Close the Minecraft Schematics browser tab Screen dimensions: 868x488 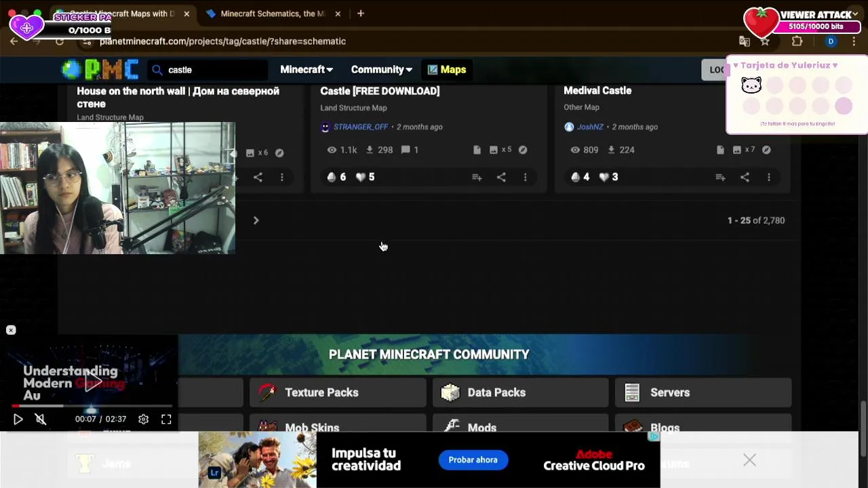pyautogui.click(x=338, y=14)
